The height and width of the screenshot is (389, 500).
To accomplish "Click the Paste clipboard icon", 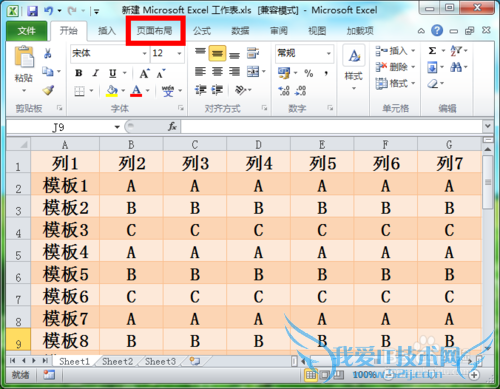I will 24,57.
